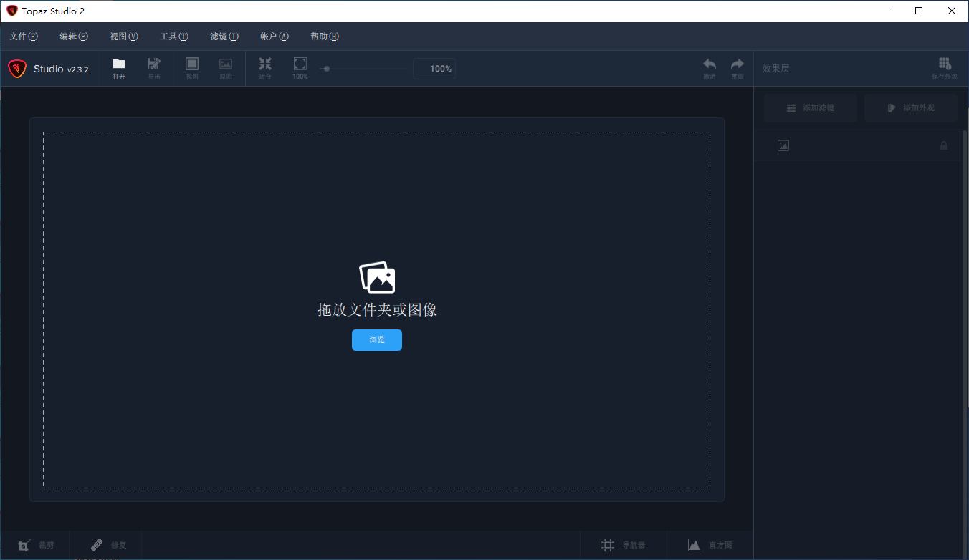Click the 添加滤镜 add filter button
969x560 pixels.
coord(810,108)
